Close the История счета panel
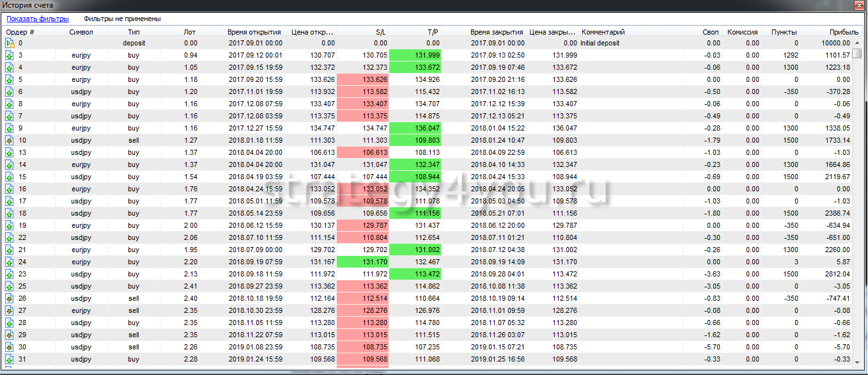 [x=860, y=5]
